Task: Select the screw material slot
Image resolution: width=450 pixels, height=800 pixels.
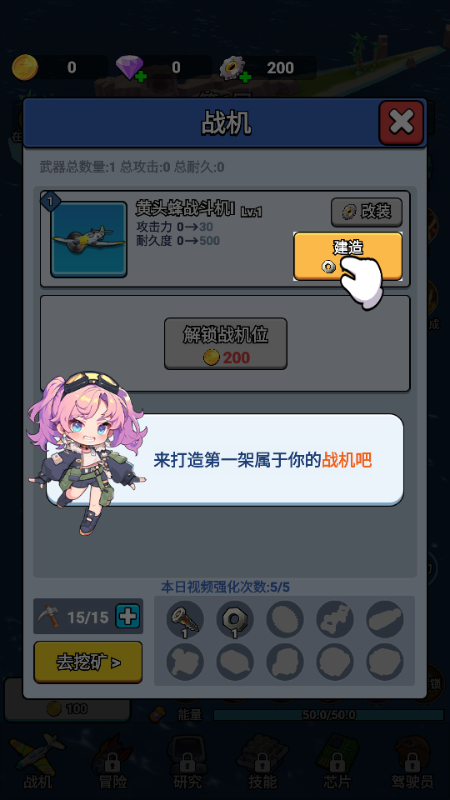Action: pyautogui.click(x=185, y=619)
